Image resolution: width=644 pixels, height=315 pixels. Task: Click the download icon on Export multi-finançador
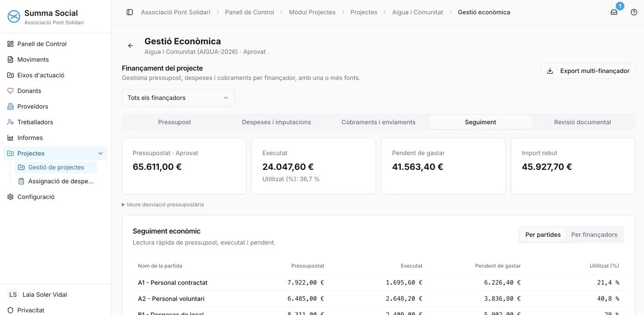[550, 71]
